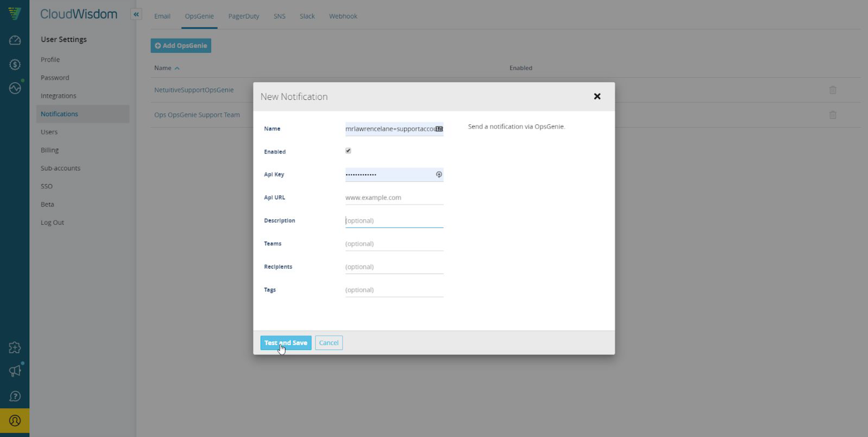868x437 pixels.
Task: Open the integrations puzzle icon in sidebar
Action: (15, 347)
